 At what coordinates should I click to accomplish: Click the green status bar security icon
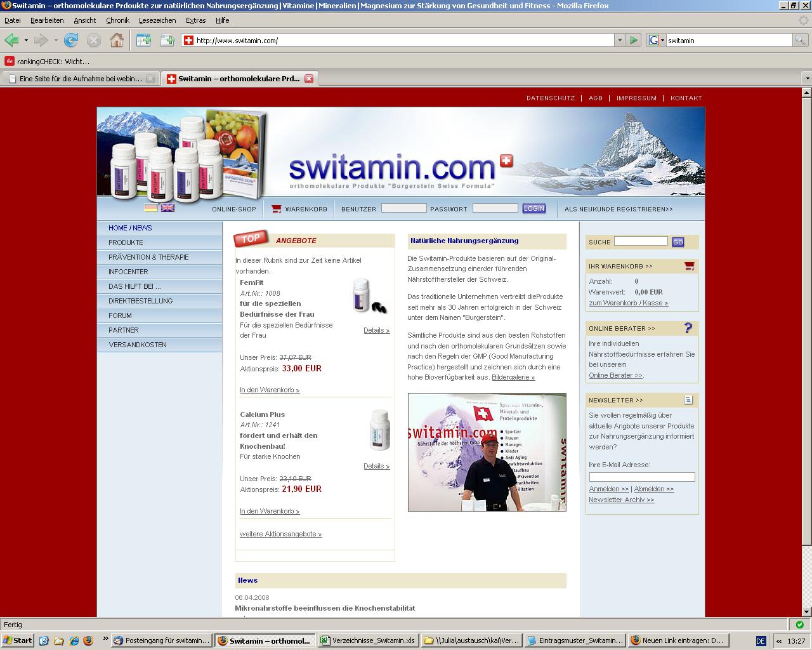pos(799,625)
